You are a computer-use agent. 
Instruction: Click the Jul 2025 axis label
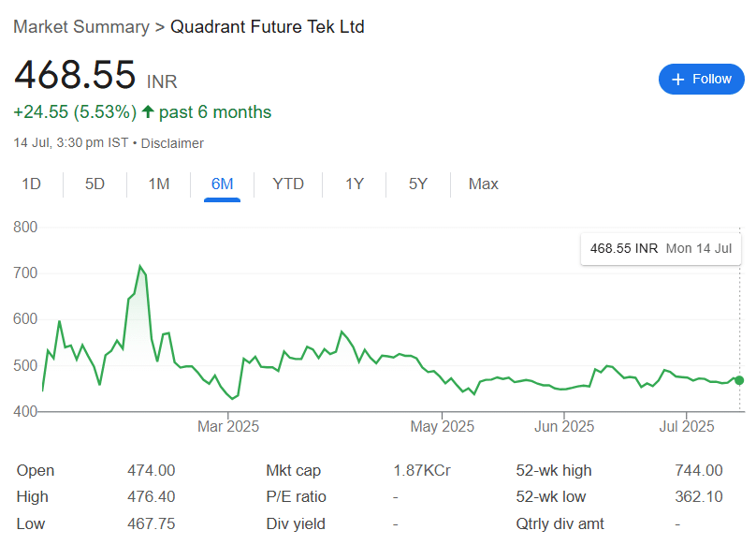pos(687,427)
